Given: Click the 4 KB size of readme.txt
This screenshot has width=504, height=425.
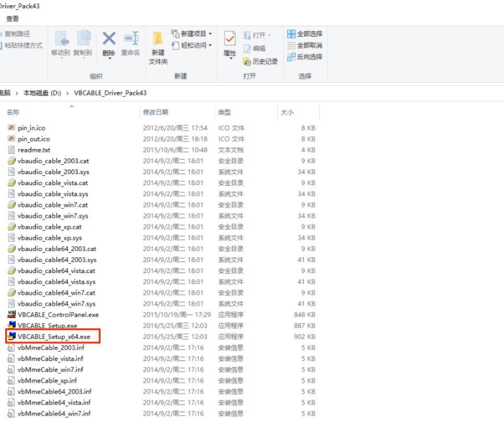Looking at the screenshot, I should (308, 150).
